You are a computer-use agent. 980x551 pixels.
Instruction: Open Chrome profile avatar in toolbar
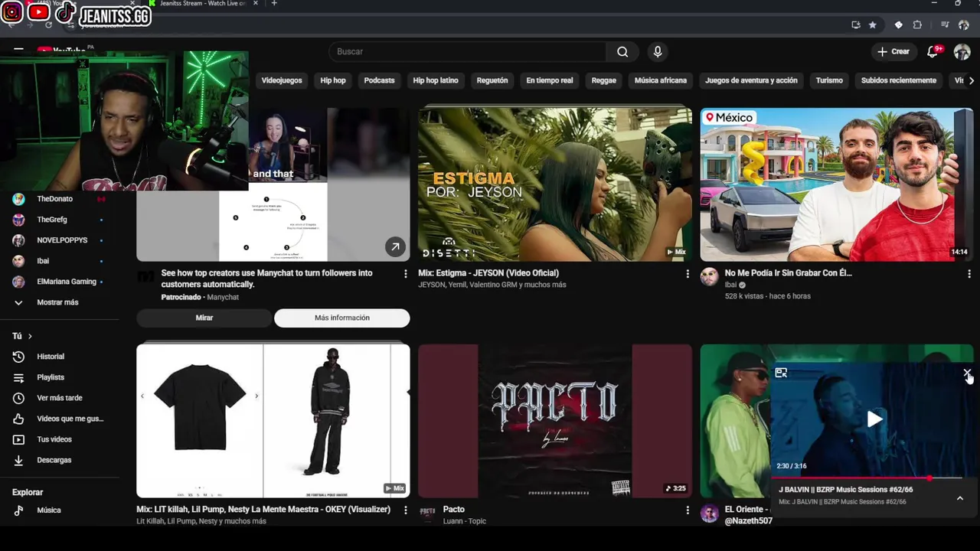[964, 24]
